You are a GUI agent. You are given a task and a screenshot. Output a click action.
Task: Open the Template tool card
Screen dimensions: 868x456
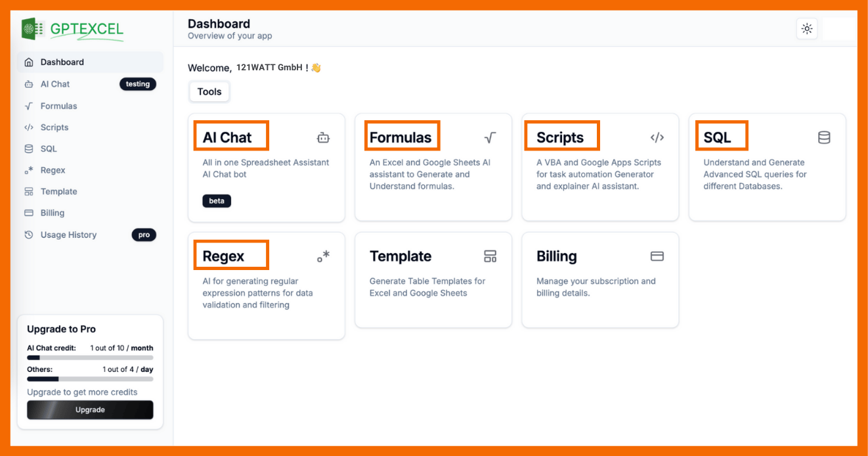(433, 279)
